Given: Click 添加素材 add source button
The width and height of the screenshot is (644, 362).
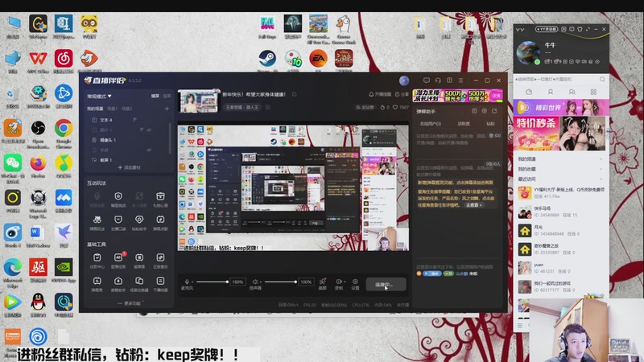Looking at the screenshot, I should tap(129, 167).
